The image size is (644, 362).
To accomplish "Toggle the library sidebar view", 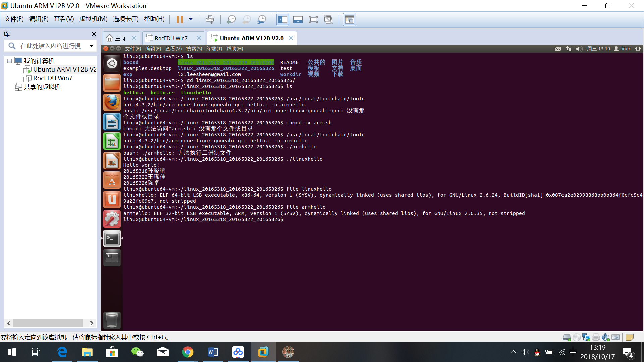I will [x=283, y=19].
